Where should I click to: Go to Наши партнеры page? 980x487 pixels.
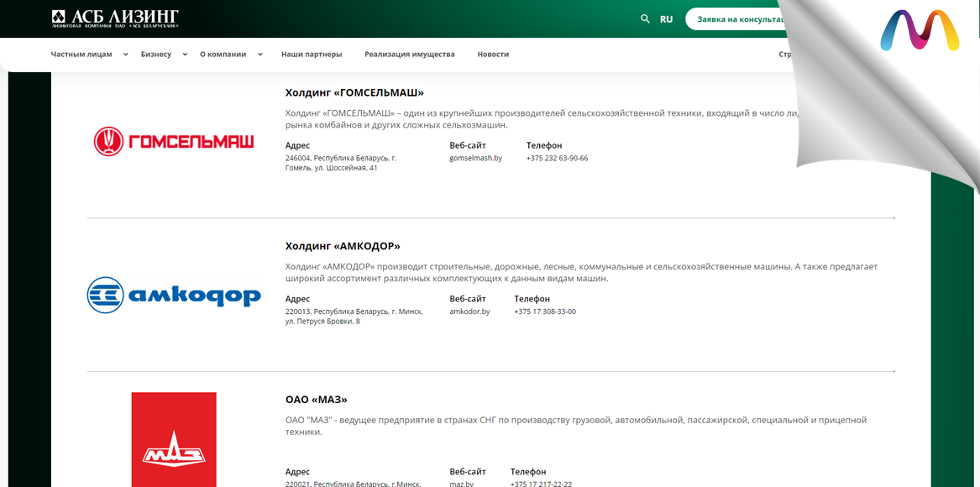click(312, 55)
